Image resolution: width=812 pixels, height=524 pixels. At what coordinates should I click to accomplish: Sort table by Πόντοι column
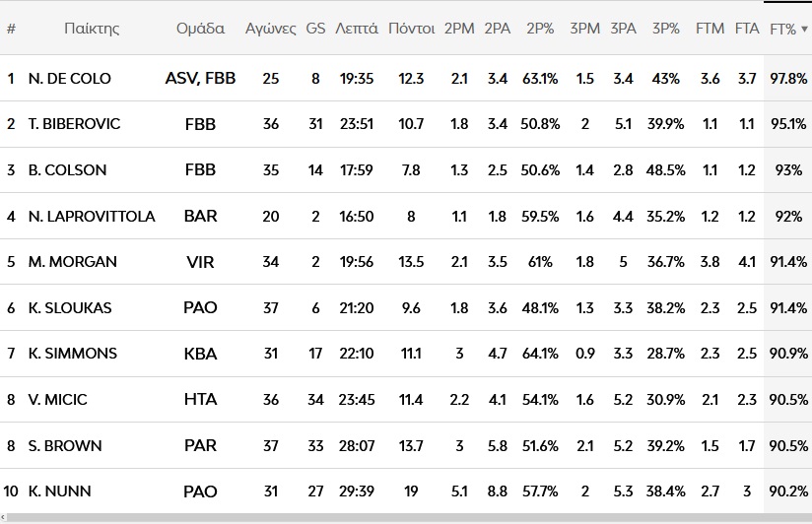[x=411, y=29]
